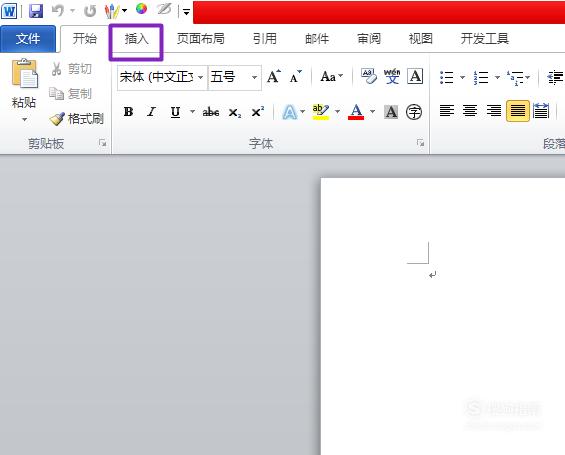
Task: Open the 视图 (View) tab
Action: tap(421, 39)
